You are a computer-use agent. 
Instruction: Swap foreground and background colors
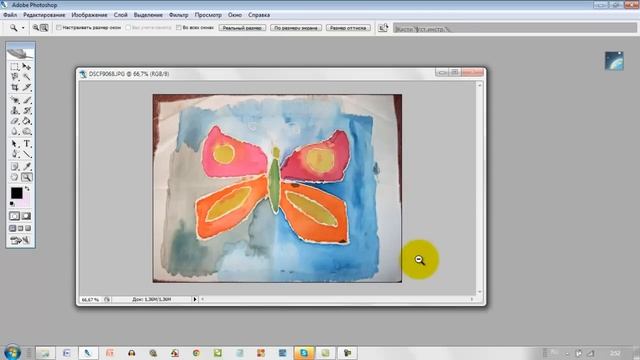pos(27,189)
